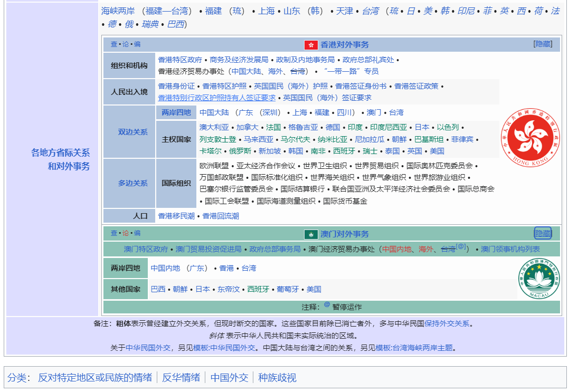The height and width of the screenshot is (392, 569).
Task: Open the 澳门对外事务 title link
Action: point(344,234)
